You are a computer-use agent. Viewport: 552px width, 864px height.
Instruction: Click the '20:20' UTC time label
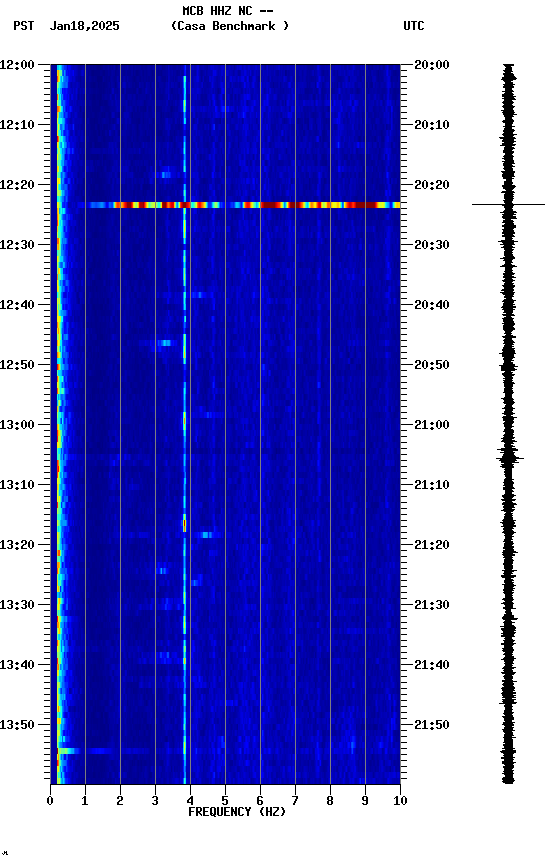click(x=432, y=185)
